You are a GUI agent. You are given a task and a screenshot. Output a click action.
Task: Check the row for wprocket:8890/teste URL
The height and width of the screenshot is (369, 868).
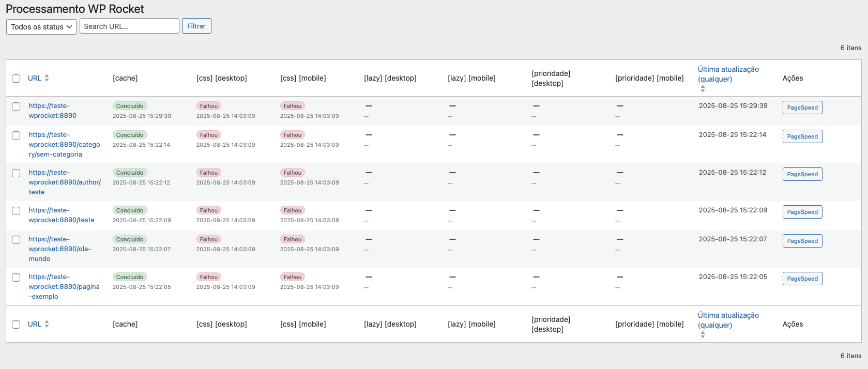tap(16, 211)
